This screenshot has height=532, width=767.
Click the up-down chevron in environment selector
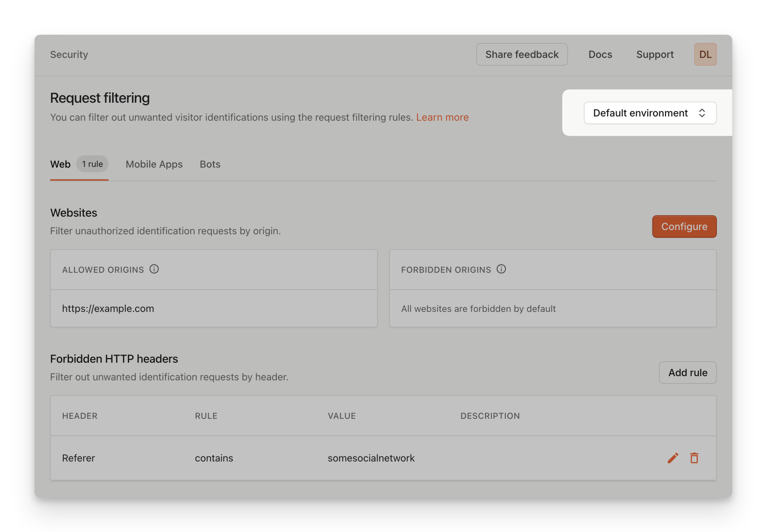tap(702, 113)
